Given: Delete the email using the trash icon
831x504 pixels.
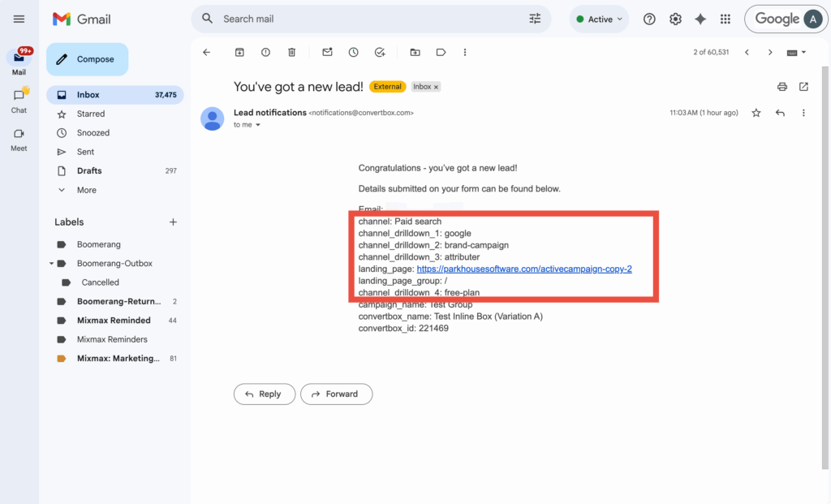Looking at the screenshot, I should [x=291, y=52].
